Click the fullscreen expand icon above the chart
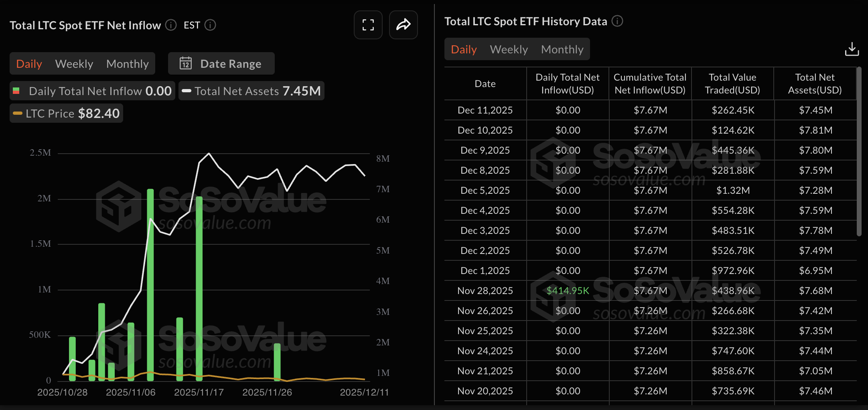 (368, 25)
